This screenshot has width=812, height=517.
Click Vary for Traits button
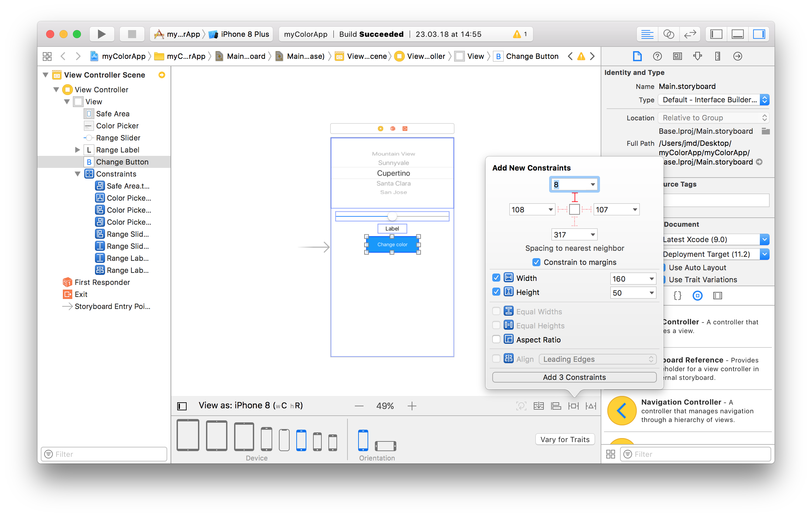pyautogui.click(x=565, y=439)
